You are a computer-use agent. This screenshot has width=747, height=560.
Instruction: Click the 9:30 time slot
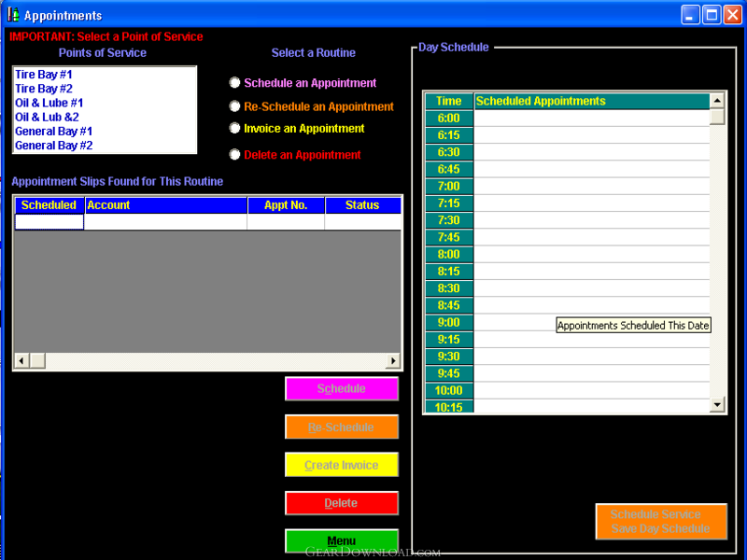click(x=449, y=357)
